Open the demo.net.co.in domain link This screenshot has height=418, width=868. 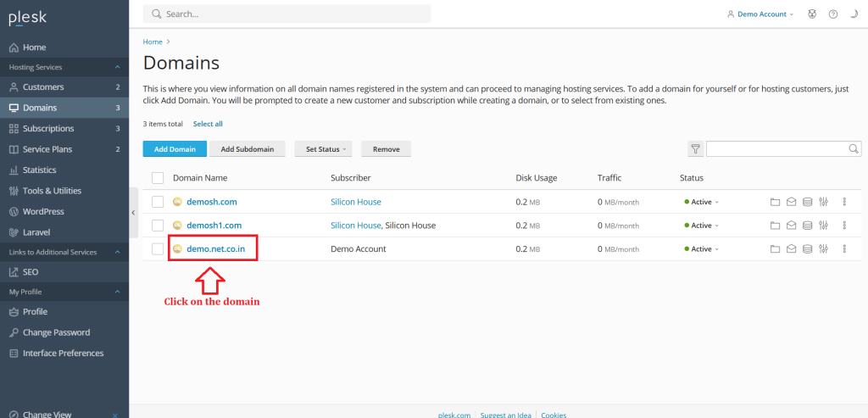click(x=215, y=249)
